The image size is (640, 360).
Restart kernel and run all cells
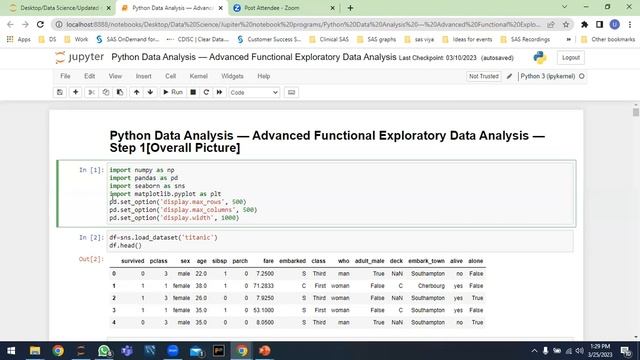220,92
